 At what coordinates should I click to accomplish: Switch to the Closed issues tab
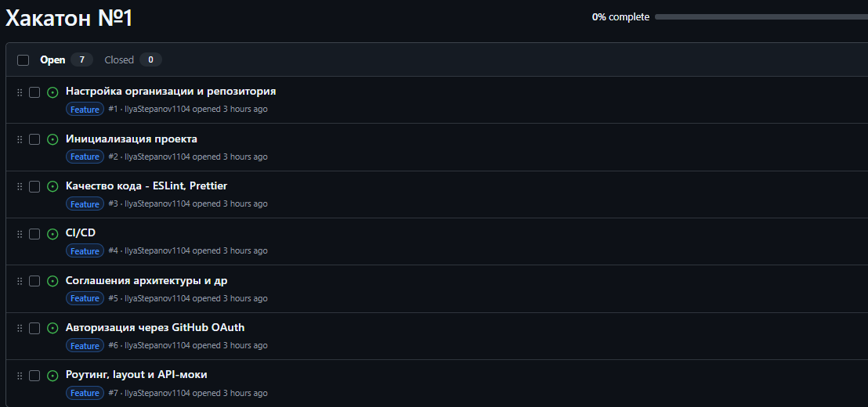[119, 59]
